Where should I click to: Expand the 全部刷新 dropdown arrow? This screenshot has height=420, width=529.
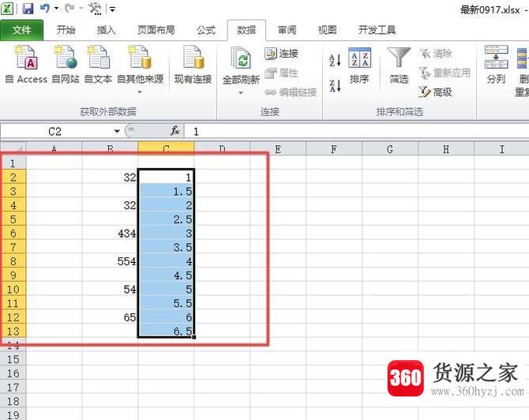pyautogui.click(x=241, y=92)
